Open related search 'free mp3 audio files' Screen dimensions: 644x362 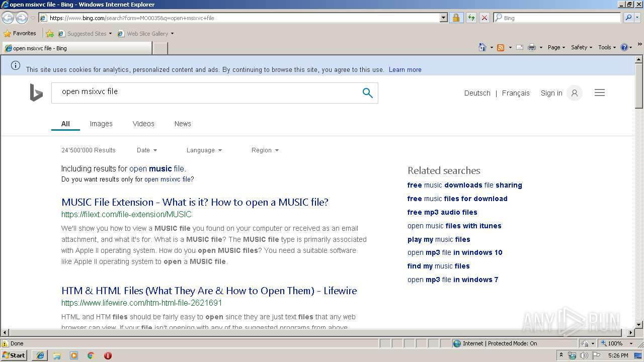tap(442, 212)
